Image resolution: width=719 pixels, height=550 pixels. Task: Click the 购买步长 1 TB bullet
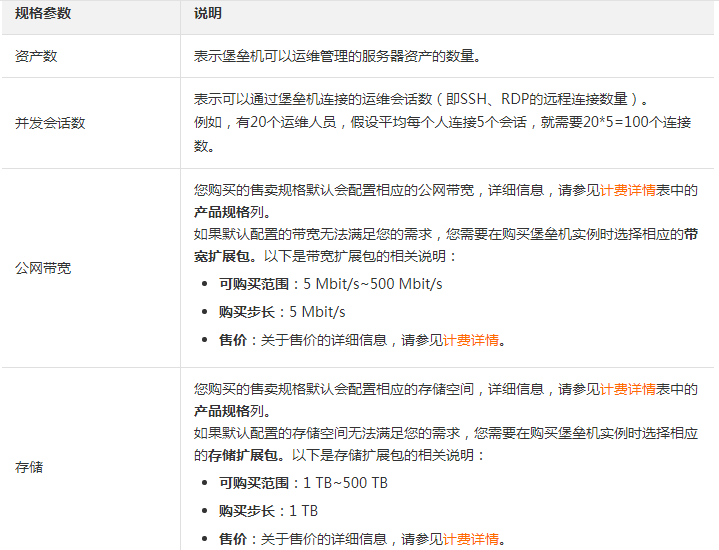click(x=268, y=511)
